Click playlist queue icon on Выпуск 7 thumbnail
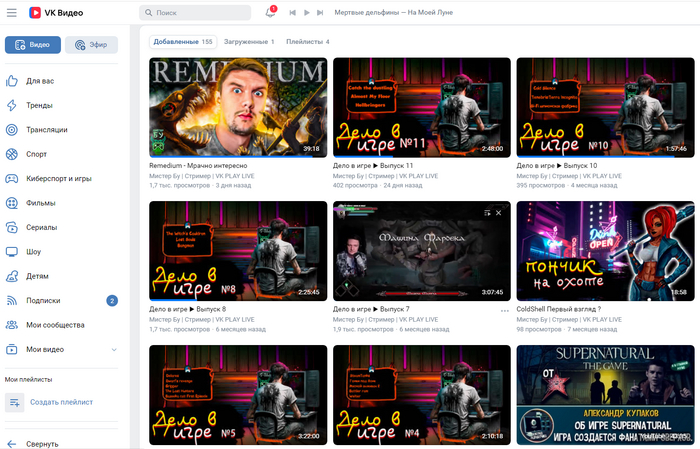This screenshot has height=449, width=700. (487, 213)
